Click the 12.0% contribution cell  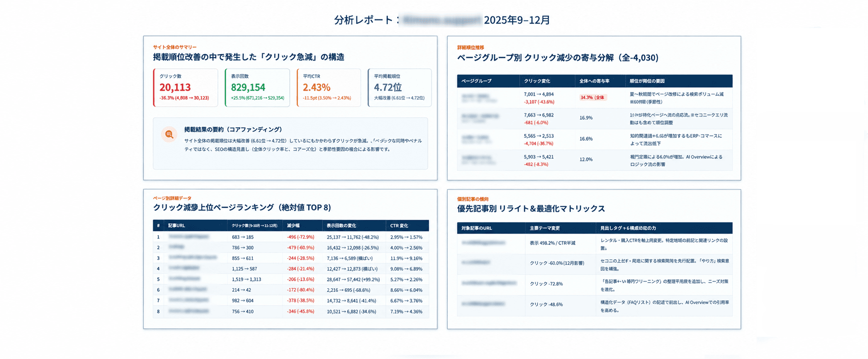[586, 159]
